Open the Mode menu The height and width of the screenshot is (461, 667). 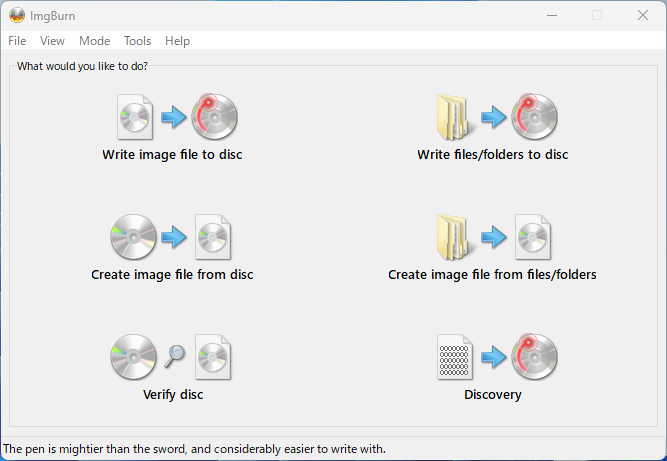(94, 41)
